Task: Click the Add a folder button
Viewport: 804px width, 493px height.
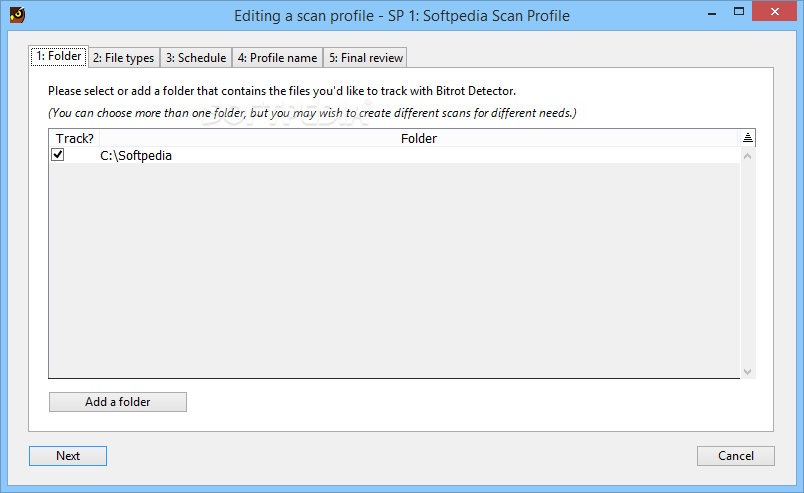Action: (118, 402)
